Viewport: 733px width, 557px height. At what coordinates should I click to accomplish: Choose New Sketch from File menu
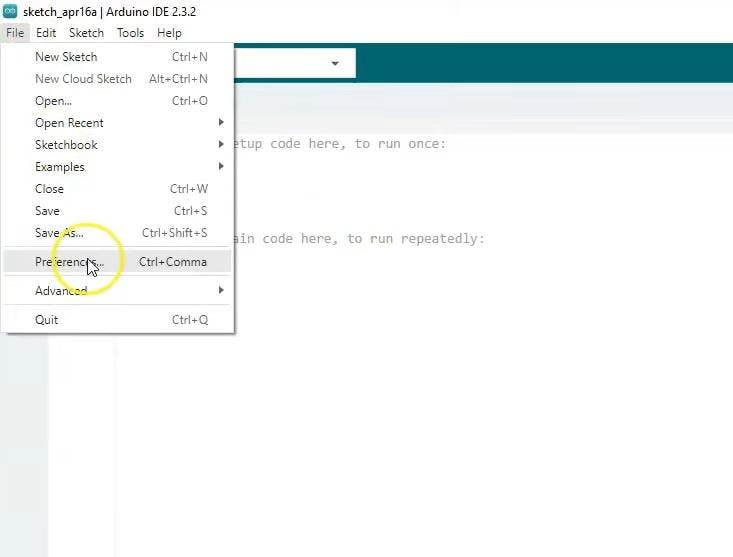[x=117, y=57]
